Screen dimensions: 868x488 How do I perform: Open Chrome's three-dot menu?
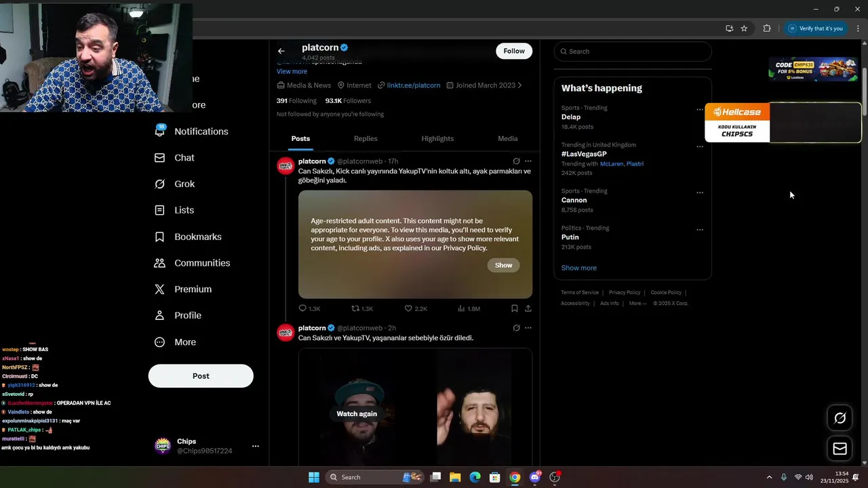[858, 28]
